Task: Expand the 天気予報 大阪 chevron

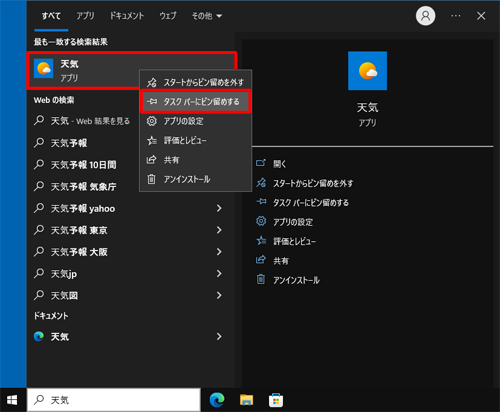Action: click(219, 252)
